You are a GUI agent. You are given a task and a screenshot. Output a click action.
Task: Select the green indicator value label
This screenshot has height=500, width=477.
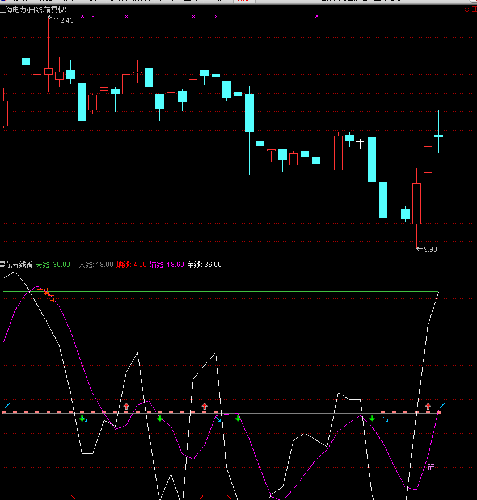[x=53, y=265]
